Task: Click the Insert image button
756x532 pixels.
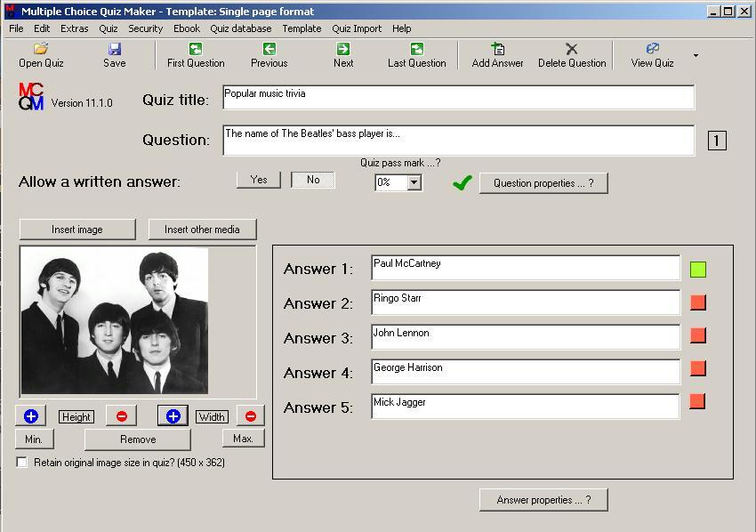Action: click(x=77, y=230)
